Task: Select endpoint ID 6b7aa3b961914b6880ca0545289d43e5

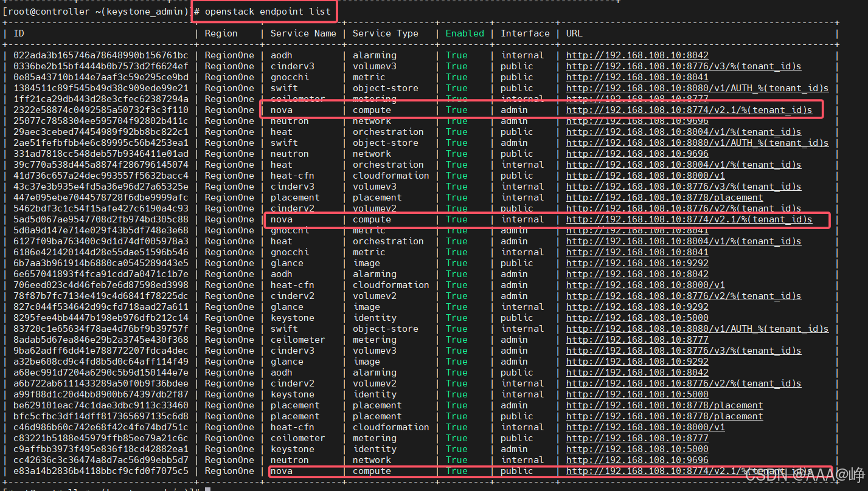Action: tap(101, 263)
